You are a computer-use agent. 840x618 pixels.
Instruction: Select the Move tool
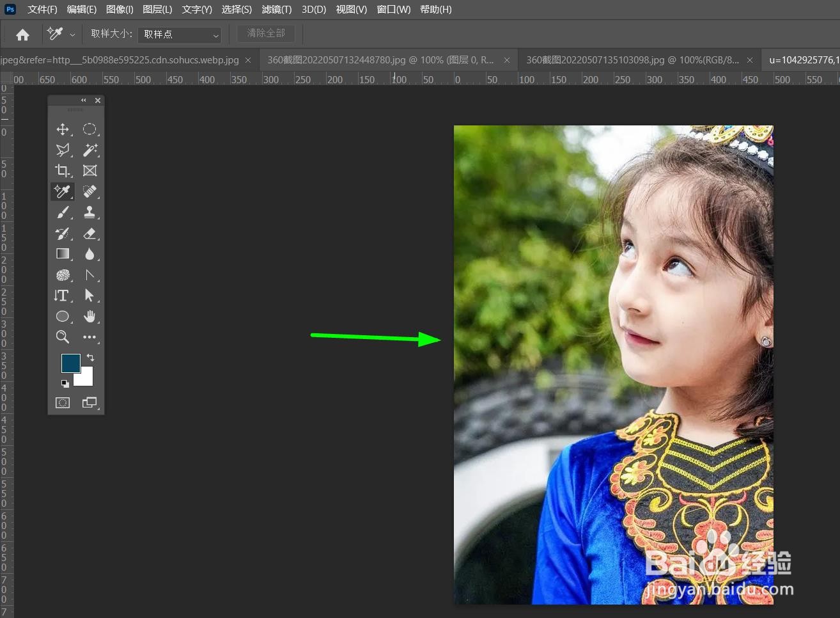pos(63,129)
